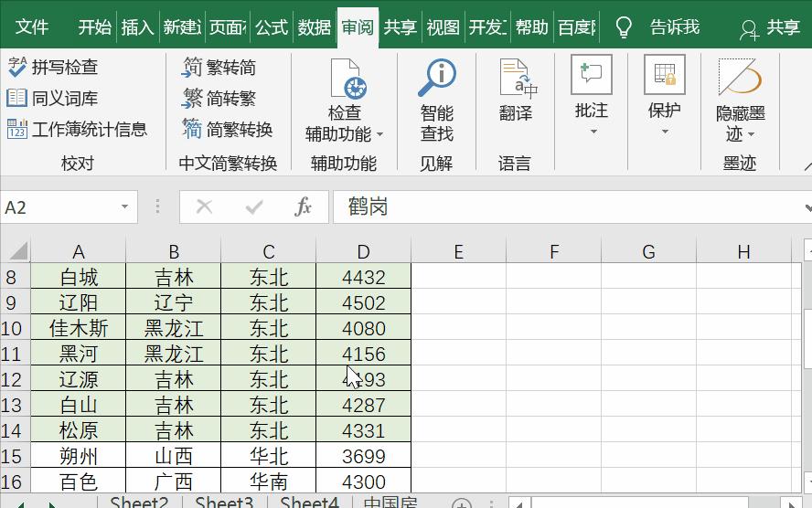Open the fx insert function dialog

pos(303,206)
